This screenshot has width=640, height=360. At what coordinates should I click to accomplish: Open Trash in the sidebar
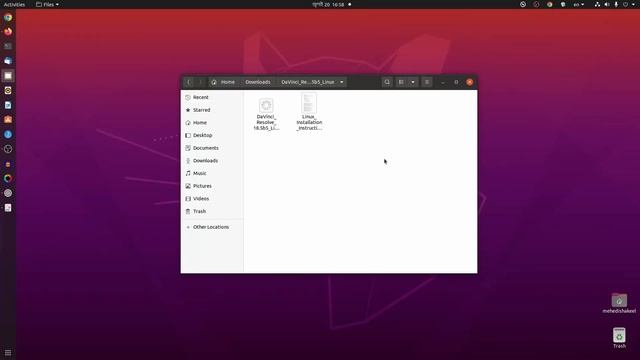tap(212, 211)
